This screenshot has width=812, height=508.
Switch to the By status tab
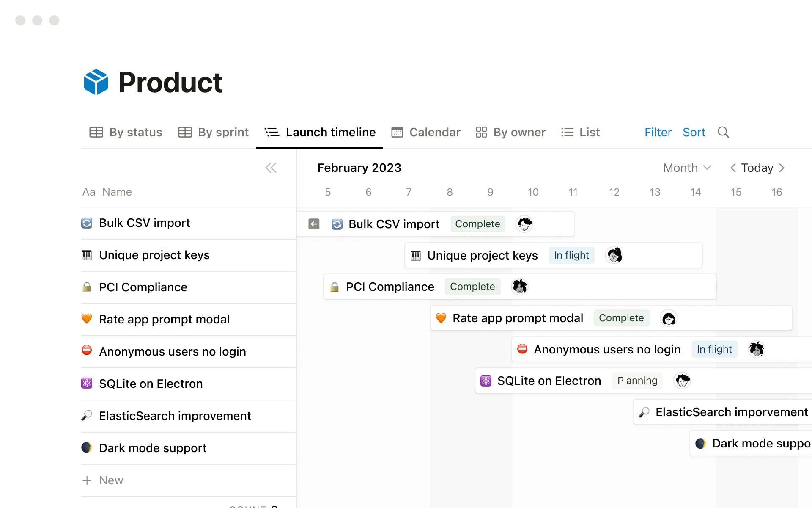tap(126, 133)
